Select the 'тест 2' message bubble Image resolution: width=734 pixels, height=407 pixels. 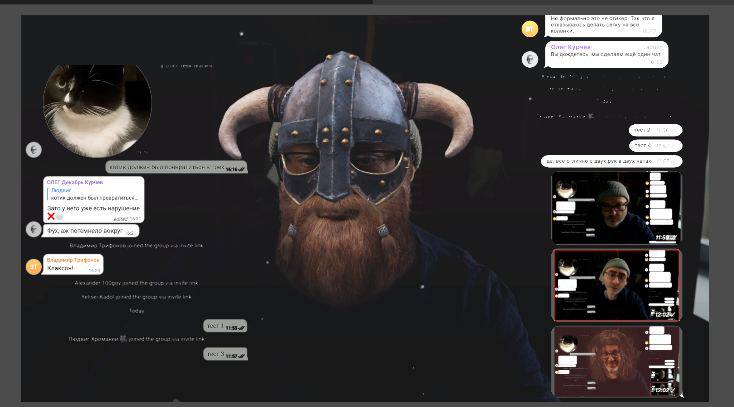click(655, 130)
